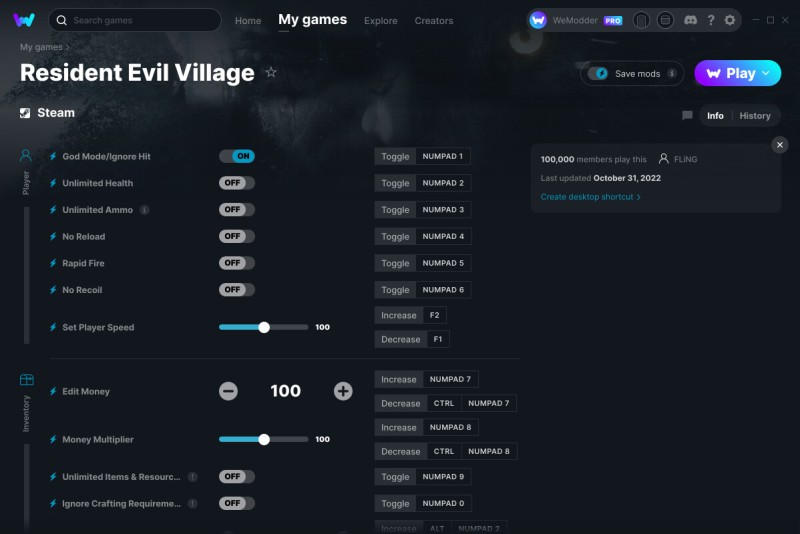The width and height of the screenshot is (800, 534).
Task: Toggle the Save mods switch
Action: coord(598,73)
